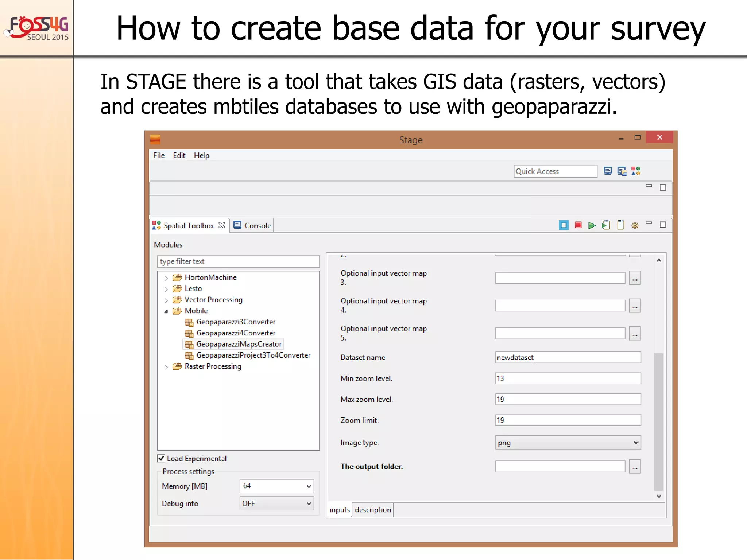Minimize the upper empty editor area

(x=649, y=186)
